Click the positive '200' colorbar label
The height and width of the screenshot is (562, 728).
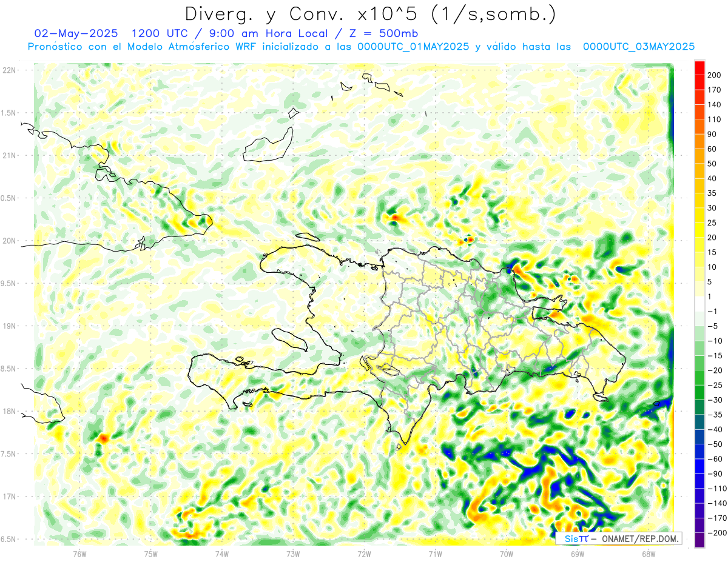click(713, 75)
